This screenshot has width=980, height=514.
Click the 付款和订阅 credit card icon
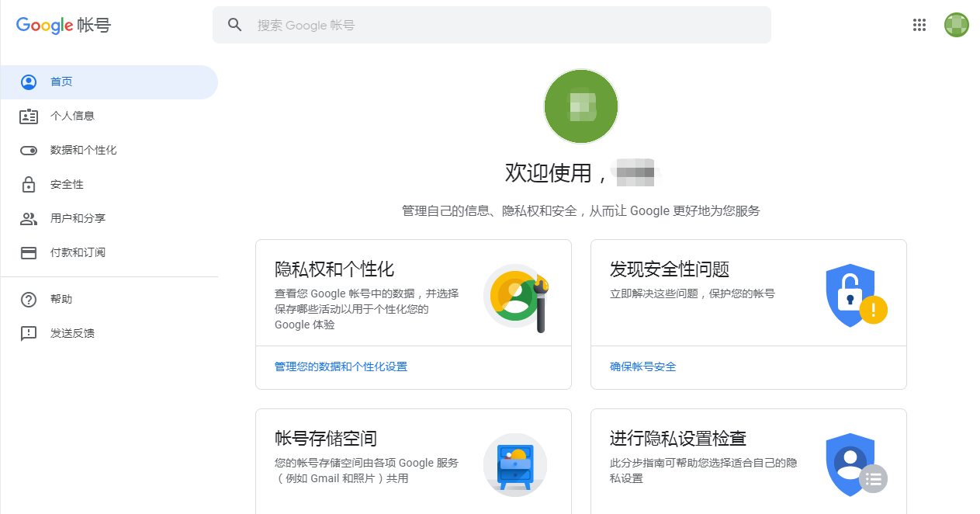(x=29, y=253)
